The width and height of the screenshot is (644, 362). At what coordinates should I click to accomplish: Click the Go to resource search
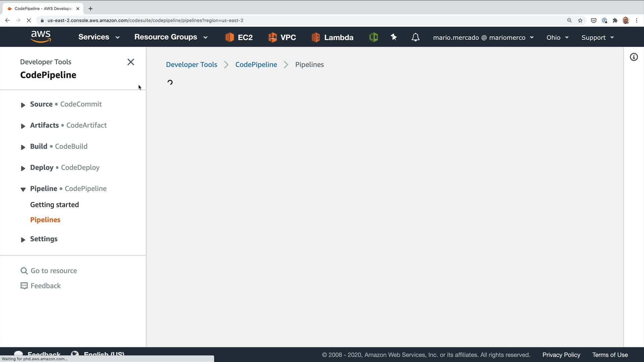54,270
